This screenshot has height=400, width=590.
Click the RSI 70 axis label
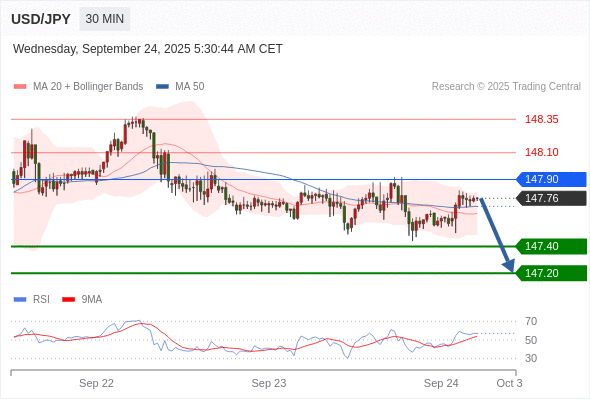pos(531,321)
